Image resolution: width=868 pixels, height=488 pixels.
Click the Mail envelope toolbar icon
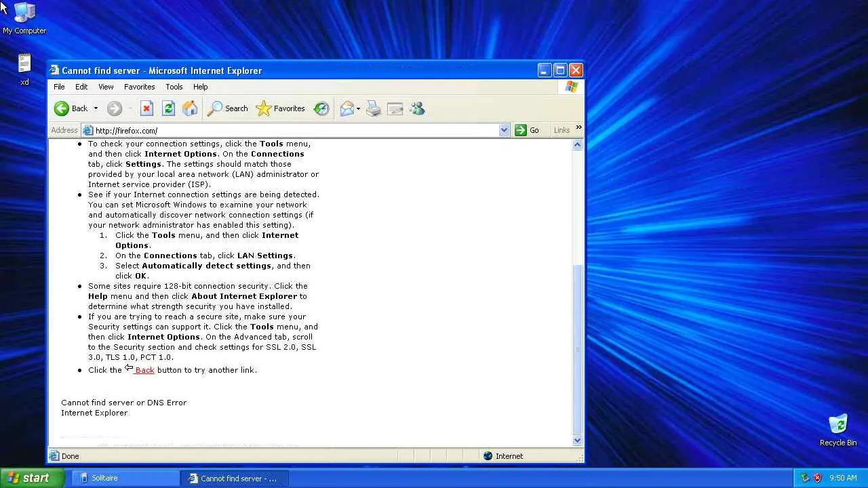(347, 108)
